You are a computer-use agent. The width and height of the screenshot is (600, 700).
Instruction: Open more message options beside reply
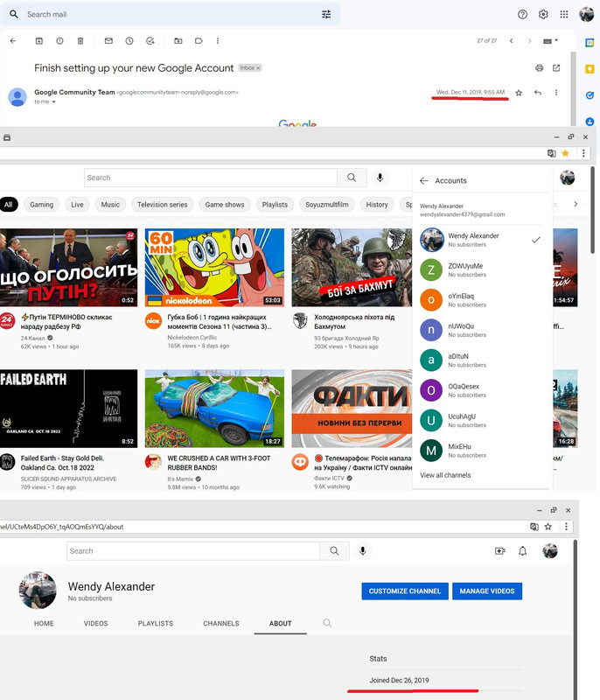(556, 93)
